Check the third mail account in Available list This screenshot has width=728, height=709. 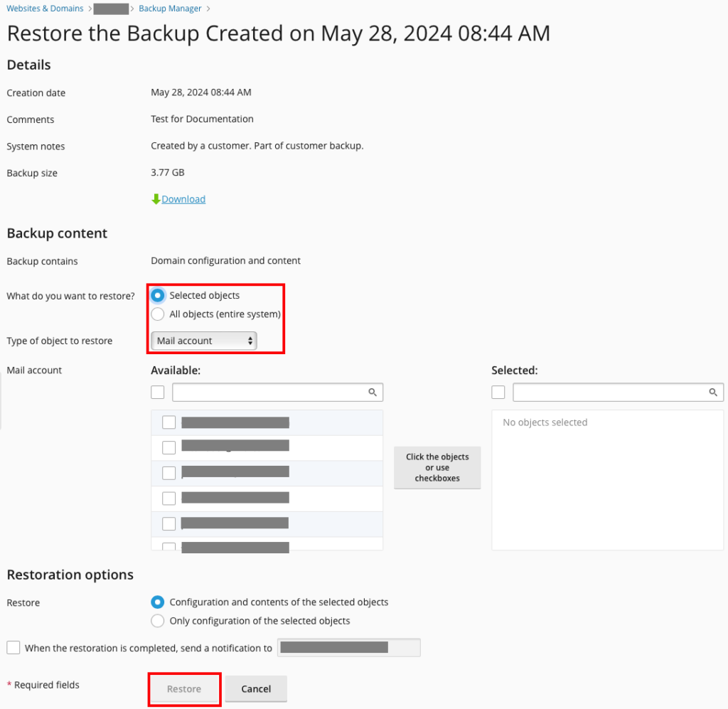point(169,473)
